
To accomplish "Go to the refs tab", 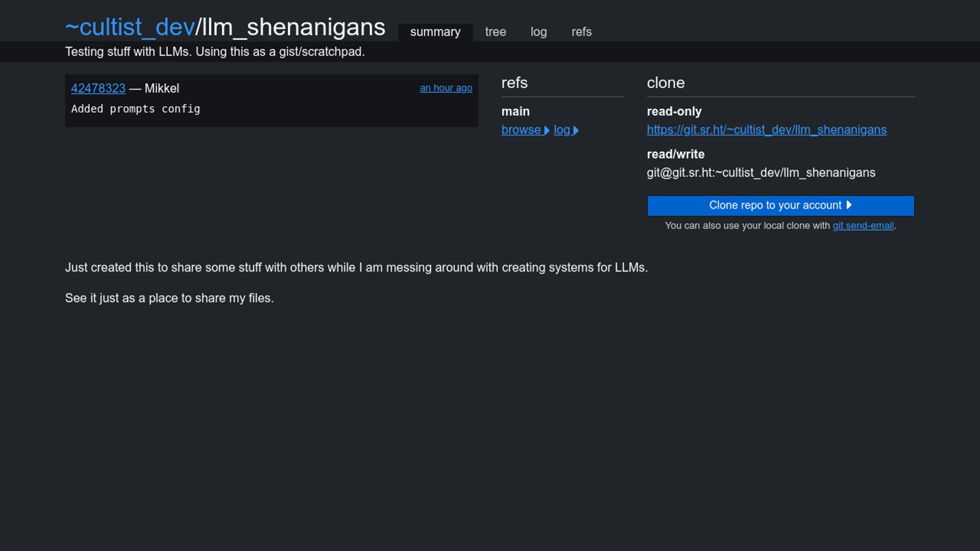I will click(581, 32).
